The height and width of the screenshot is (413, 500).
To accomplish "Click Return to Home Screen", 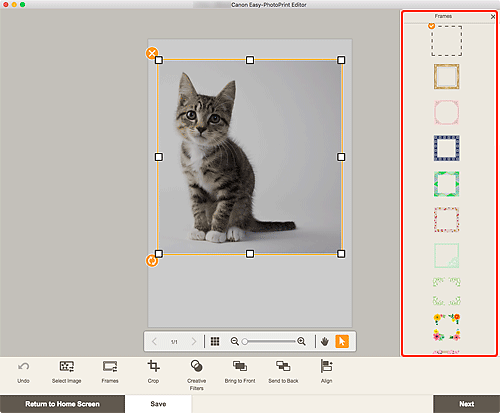I will [62, 404].
